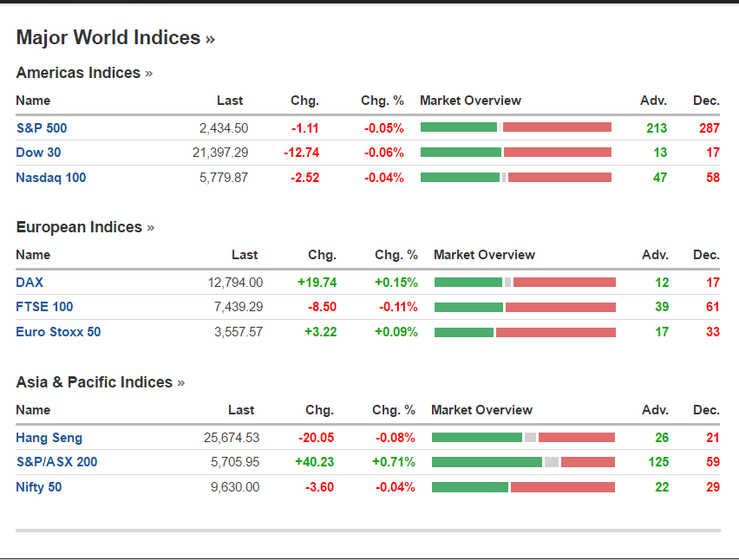Click the Nifty 50 market overview bar
Image resolution: width=739 pixels, height=560 pixels.
(x=523, y=487)
